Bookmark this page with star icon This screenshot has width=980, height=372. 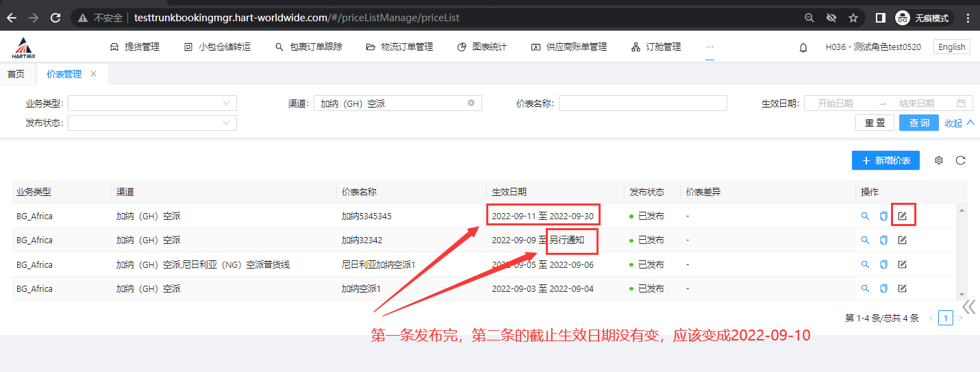853,17
